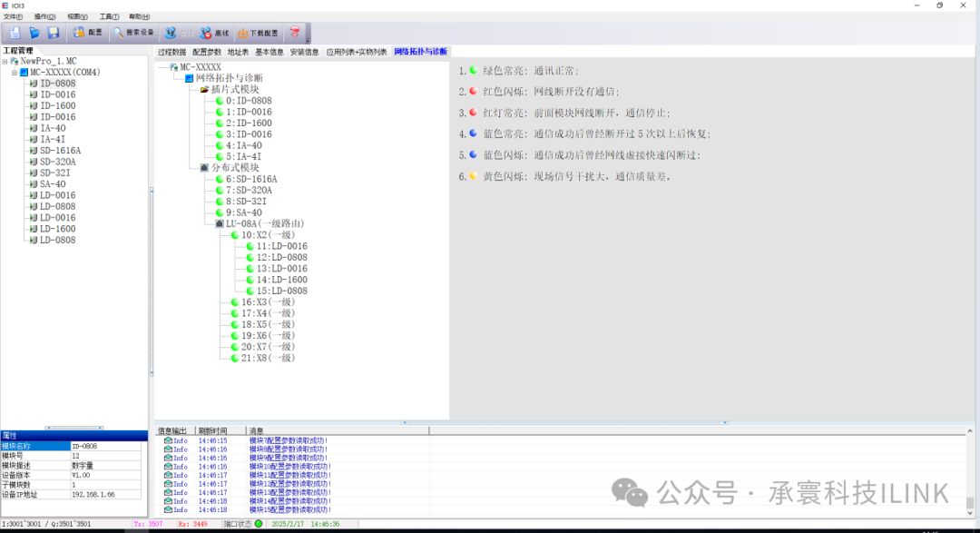Click green status dot of 14:LD-1600
980x533 pixels.
250,280
